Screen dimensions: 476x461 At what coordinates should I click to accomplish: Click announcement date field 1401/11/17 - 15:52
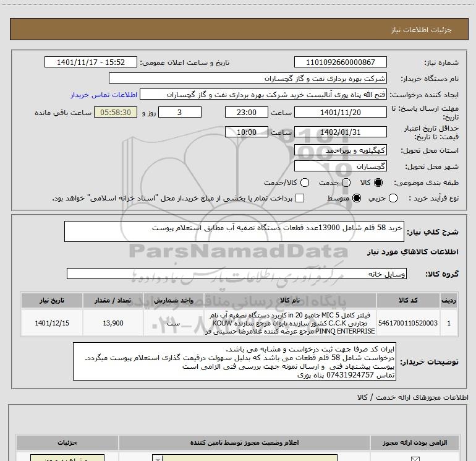(x=91, y=62)
